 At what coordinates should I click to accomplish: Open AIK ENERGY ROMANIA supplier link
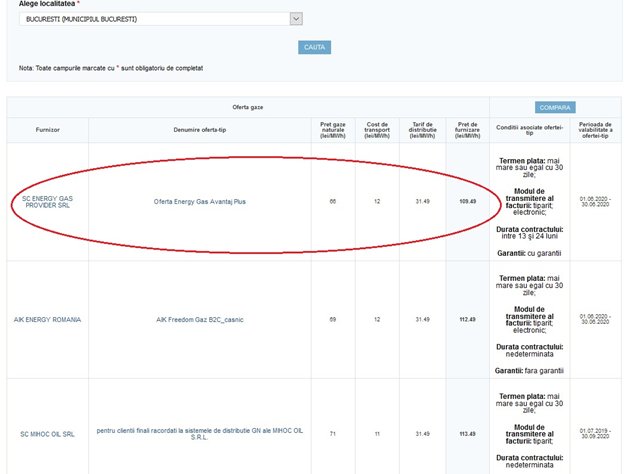[47, 319]
